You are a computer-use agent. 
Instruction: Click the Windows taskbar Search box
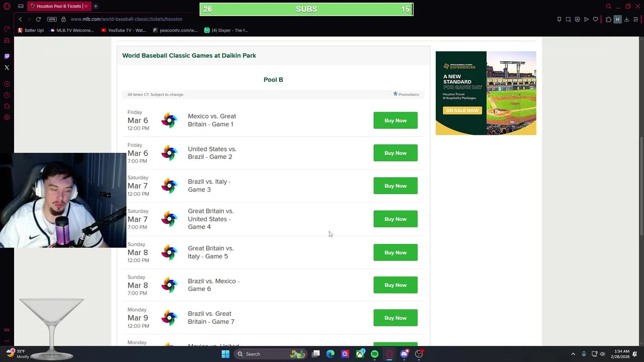click(x=271, y=354)
